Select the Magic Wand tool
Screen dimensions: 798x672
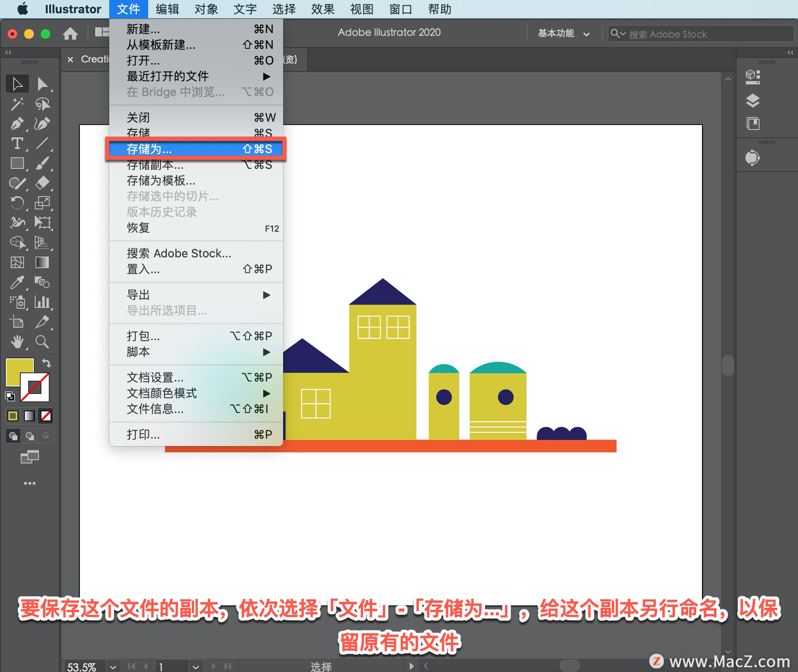coord(17,104)
